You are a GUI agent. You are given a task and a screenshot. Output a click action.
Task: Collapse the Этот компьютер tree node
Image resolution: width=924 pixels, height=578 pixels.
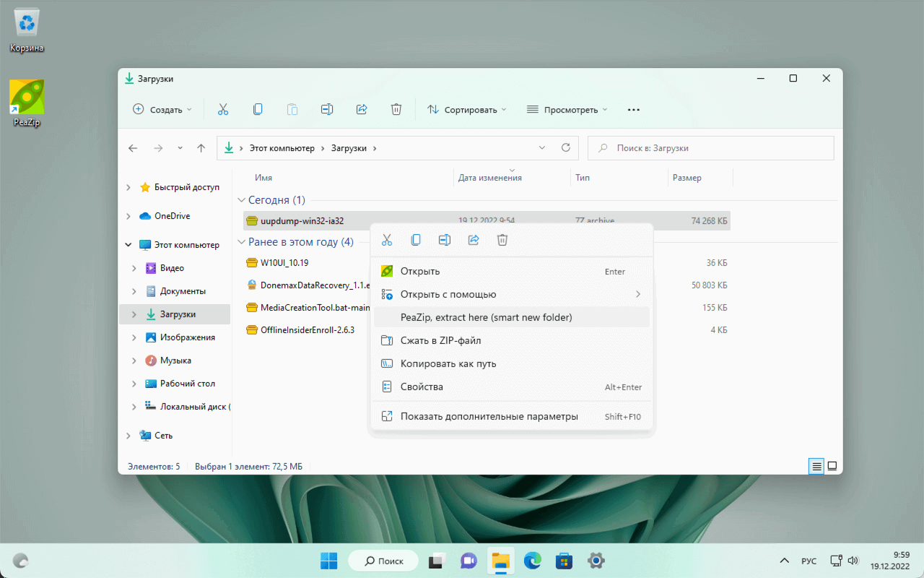tap(128, 245)
